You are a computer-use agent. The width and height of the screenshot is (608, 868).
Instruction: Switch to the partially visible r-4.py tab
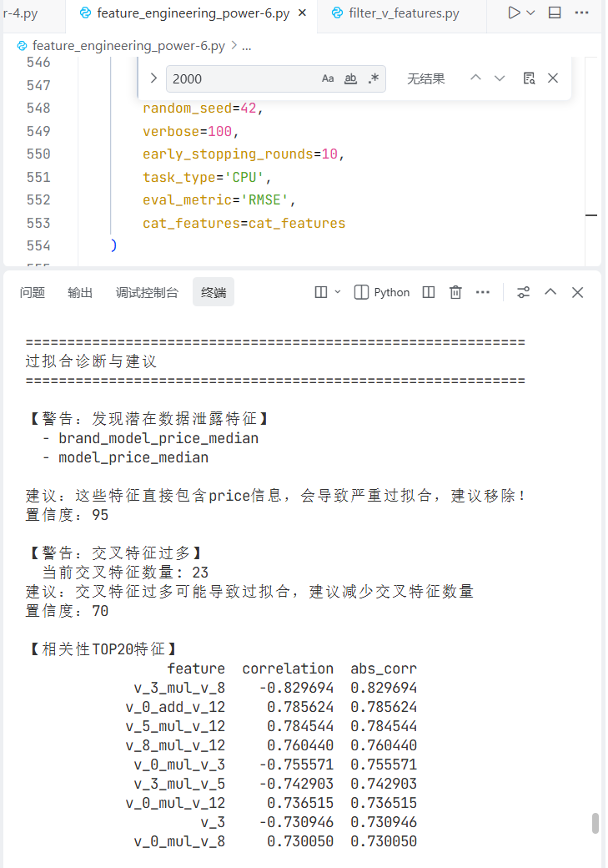point(20,13)
